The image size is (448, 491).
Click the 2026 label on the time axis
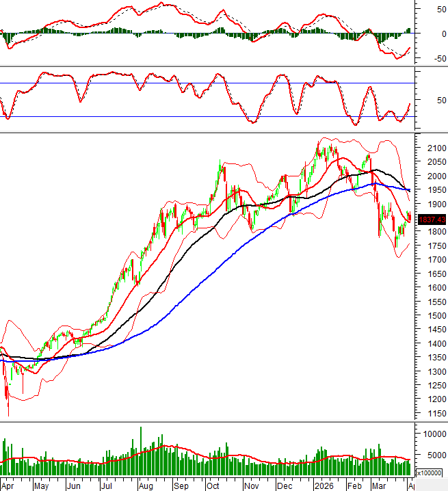(x=321, y=485)
